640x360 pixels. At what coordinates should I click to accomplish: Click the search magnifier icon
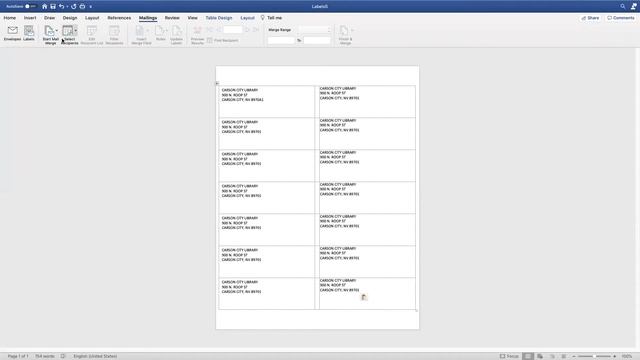coord(622,7)
